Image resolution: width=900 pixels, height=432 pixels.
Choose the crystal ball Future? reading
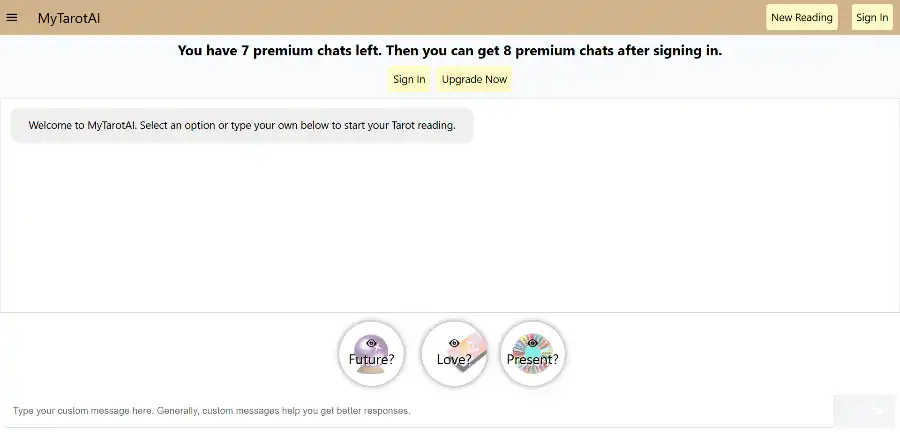click(x=371, y=353)
